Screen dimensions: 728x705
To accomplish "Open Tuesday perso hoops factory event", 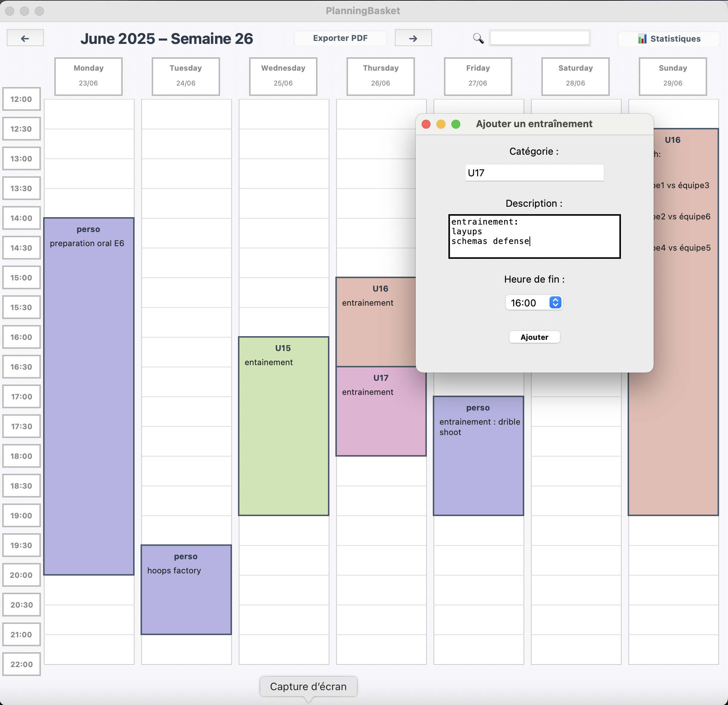I will click(x=186, y=590).
